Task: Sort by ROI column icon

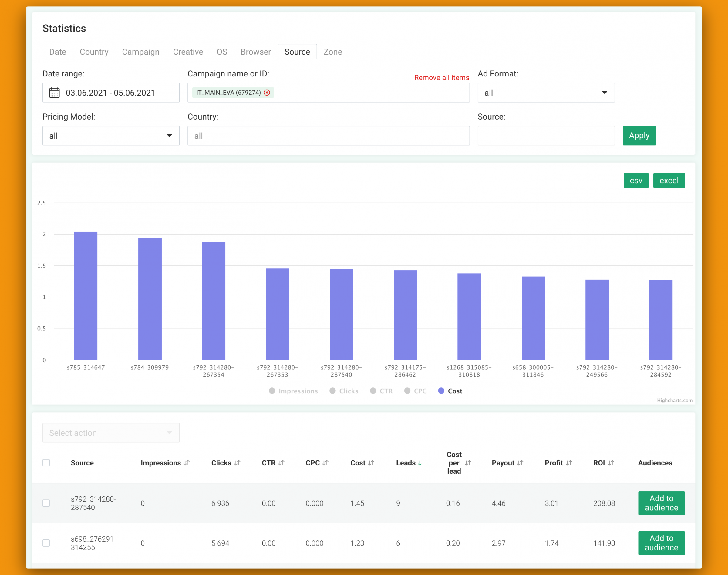Action: (x=611, y=463)
